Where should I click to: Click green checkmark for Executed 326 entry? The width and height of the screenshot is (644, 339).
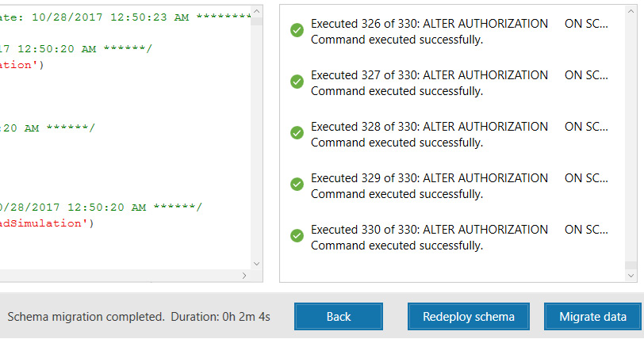[x=297, y=30]
